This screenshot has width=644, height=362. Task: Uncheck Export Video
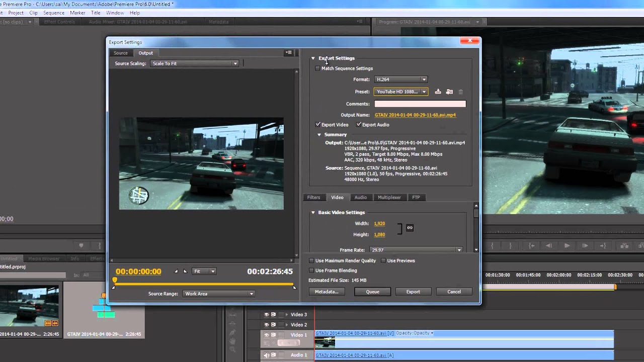(318, 124)
